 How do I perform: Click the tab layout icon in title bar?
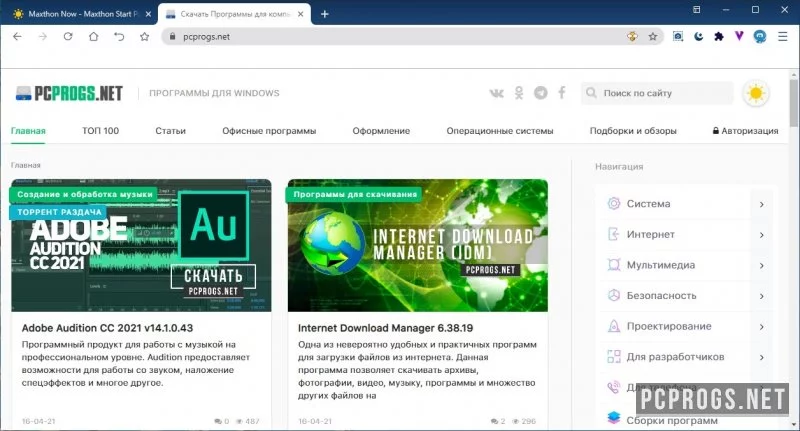[x=696, y=10]
